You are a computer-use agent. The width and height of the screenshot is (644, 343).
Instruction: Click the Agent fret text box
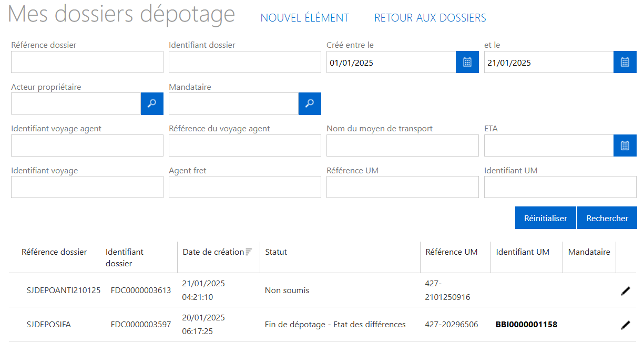point(244,187)
